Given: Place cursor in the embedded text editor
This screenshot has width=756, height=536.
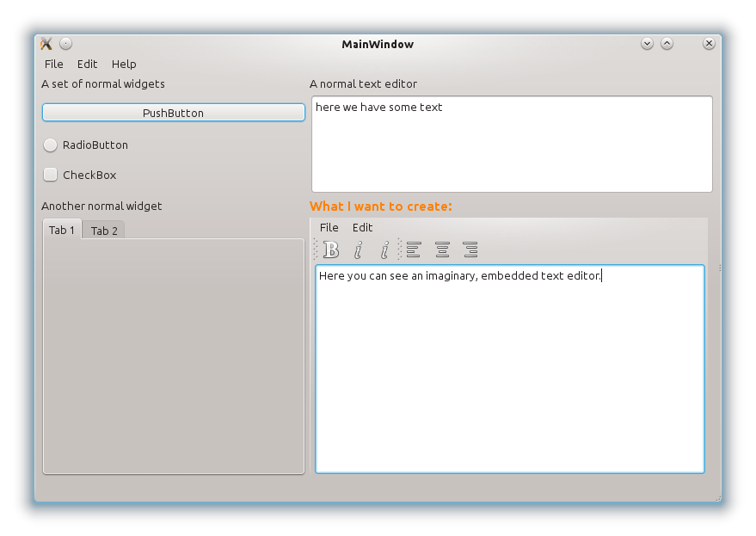Looking at the screenshot, I should [x=510, y=369].
